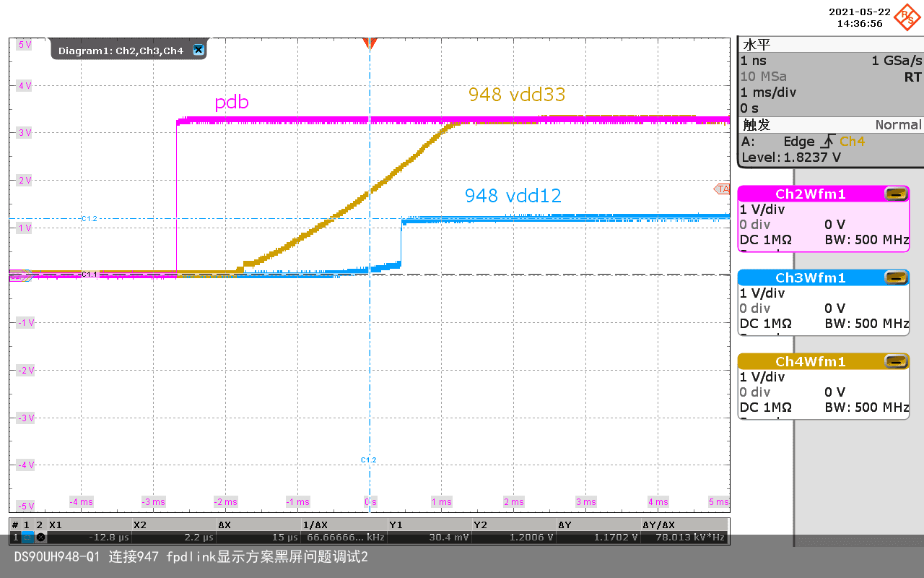Click Ch2Wfm1 BW: 500 MHz bandwidth
This screenshot has height=578, width=924.
tap(867, 240)
